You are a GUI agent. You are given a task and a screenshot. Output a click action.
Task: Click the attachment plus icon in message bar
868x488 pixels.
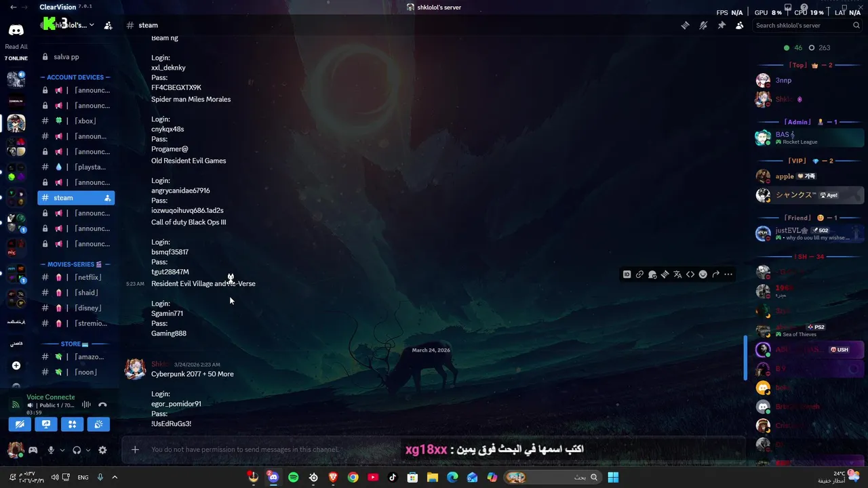[x=135, y=449]
